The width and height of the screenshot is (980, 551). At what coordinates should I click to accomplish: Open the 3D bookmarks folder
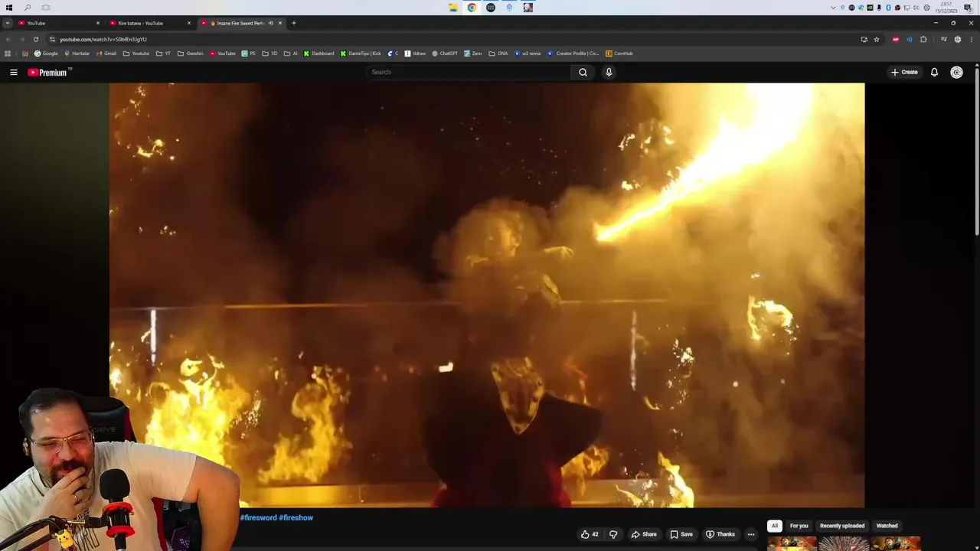point(269,54)
